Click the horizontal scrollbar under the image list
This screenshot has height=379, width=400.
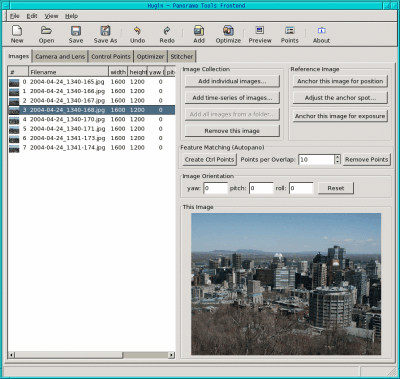point(91,355)
